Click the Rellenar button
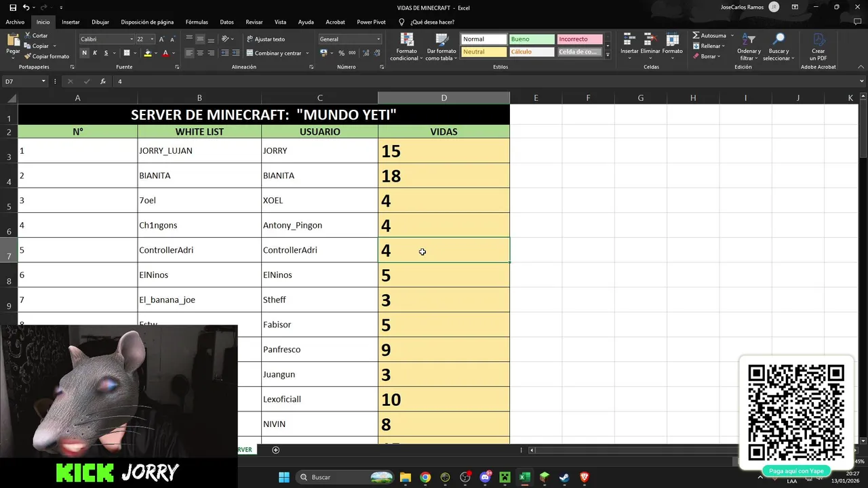This screenshot has width=868, height=488. [x=709, y=46]
